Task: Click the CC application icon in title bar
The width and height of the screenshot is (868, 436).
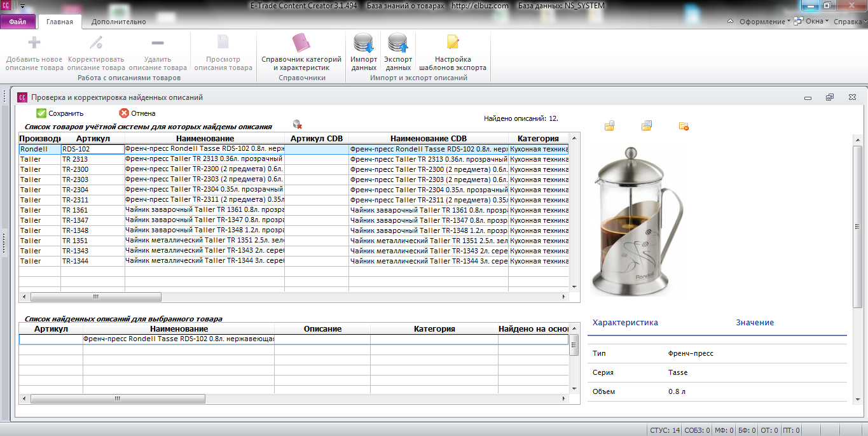Action: coord(6,6)
